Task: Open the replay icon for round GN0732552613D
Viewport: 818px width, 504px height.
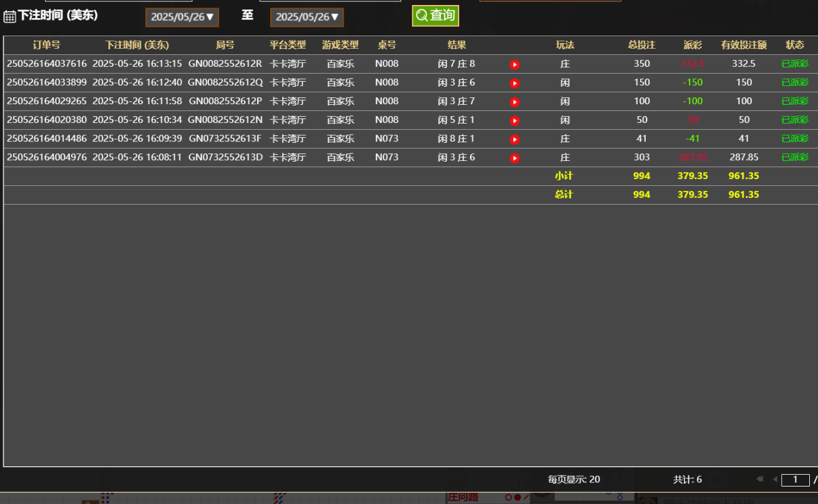Action: 514,157
